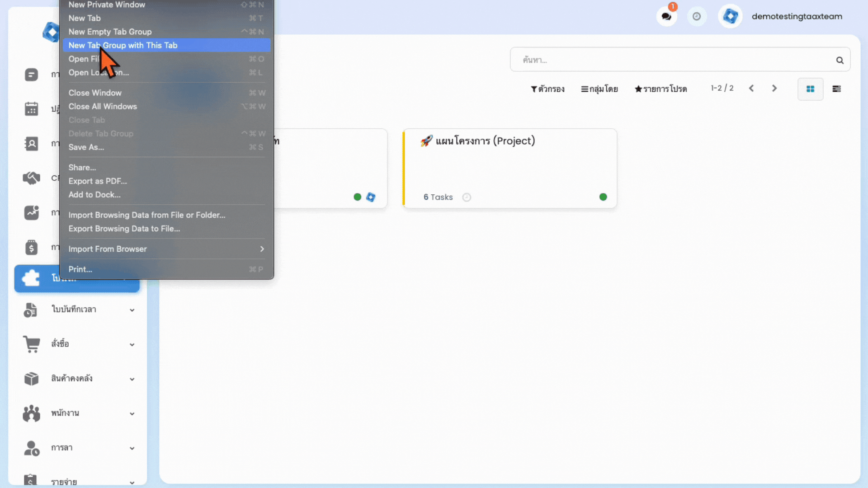The width and height of the screenshot is (868, 488).
Task: Click the shopping cart purchase icon
Action: (31, 344)
